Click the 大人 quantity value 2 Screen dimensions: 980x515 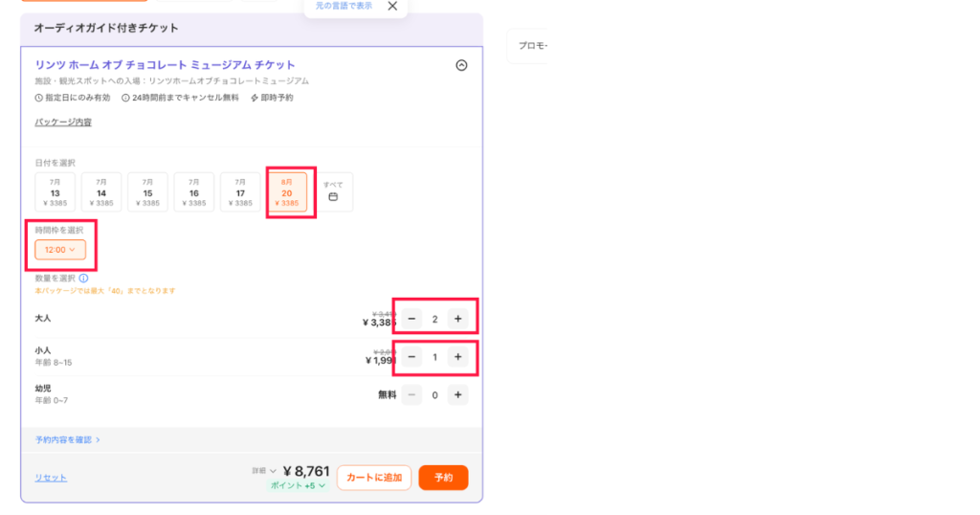pos(435,320)
